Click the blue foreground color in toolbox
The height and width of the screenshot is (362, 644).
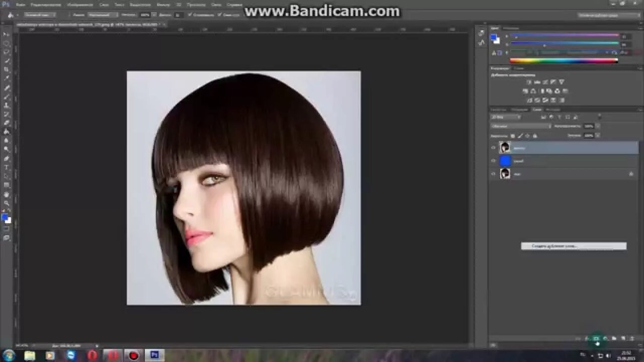[x=5, y=217]
